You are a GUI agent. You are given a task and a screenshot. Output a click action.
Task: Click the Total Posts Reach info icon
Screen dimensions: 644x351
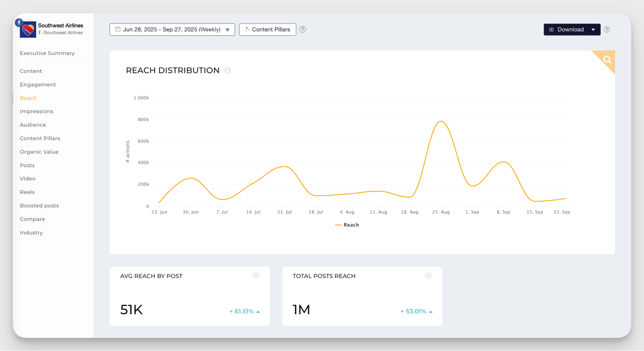(x=428, y=276)
